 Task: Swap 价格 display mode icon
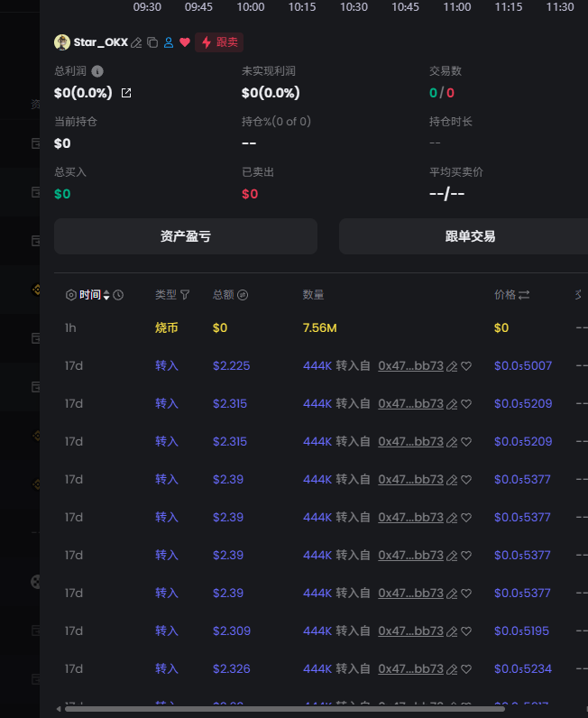pos(524,295)
